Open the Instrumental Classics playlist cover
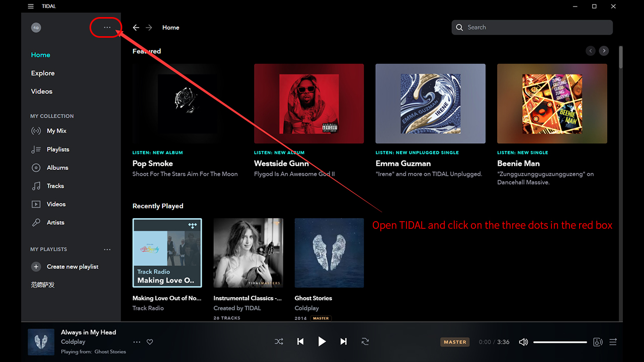 point(249,253)
